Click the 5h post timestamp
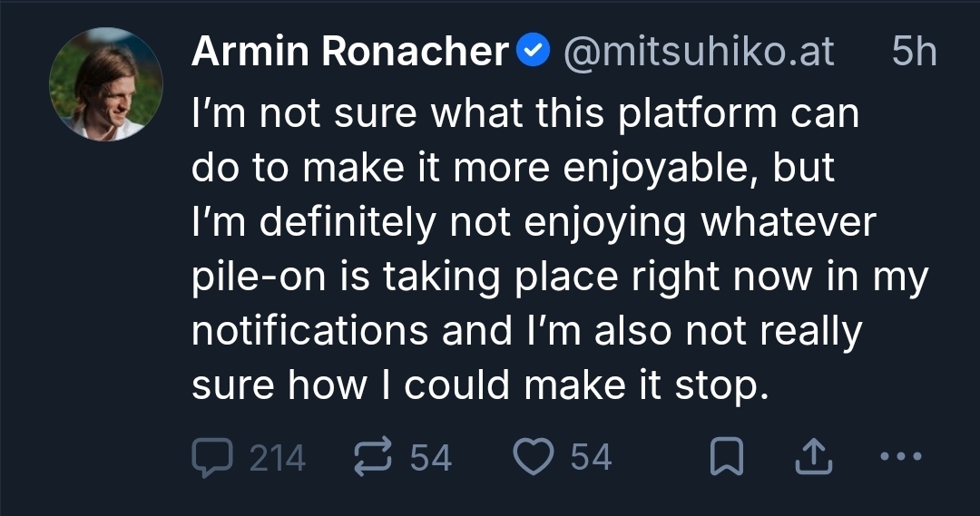Image resolution: width=980 pixels, height=516 pixels. point(913,54)
